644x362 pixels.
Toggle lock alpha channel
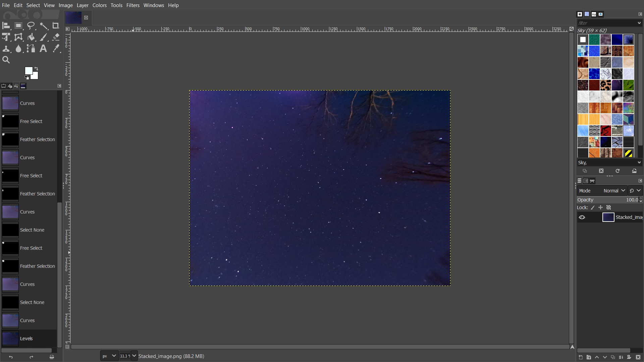click(608, 207)
